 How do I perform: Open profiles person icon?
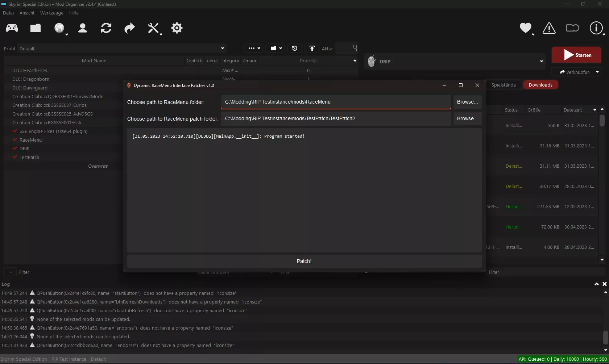point(83,28)
